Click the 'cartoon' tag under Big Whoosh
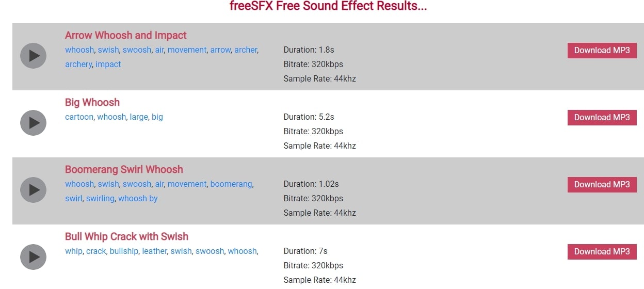Screen dimensions: 644x289 [79, 117]
